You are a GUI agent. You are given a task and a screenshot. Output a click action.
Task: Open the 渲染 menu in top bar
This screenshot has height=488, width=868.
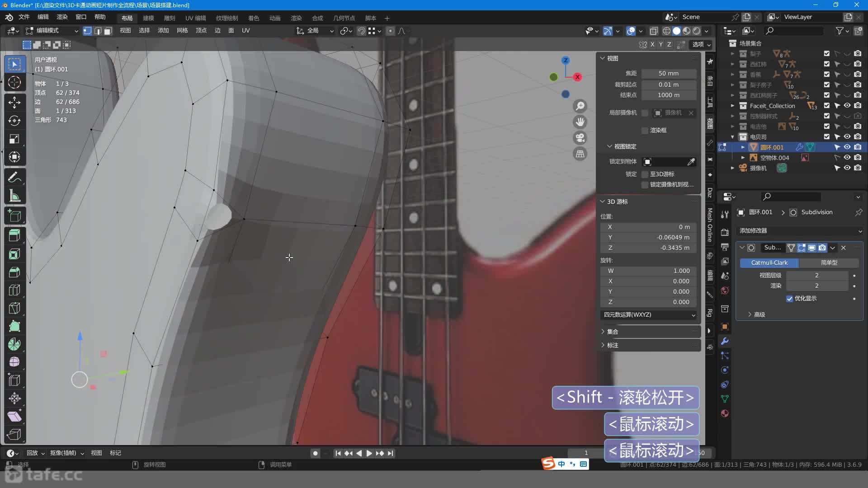pyautogui.click(x=62, y=17)
